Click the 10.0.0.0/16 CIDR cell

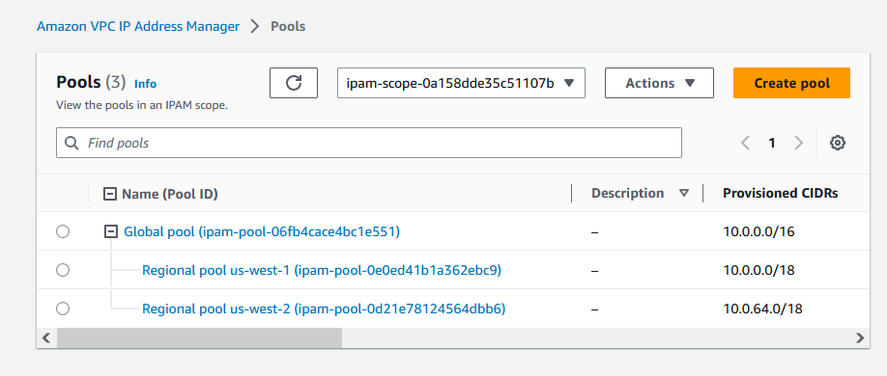point(759,231)
